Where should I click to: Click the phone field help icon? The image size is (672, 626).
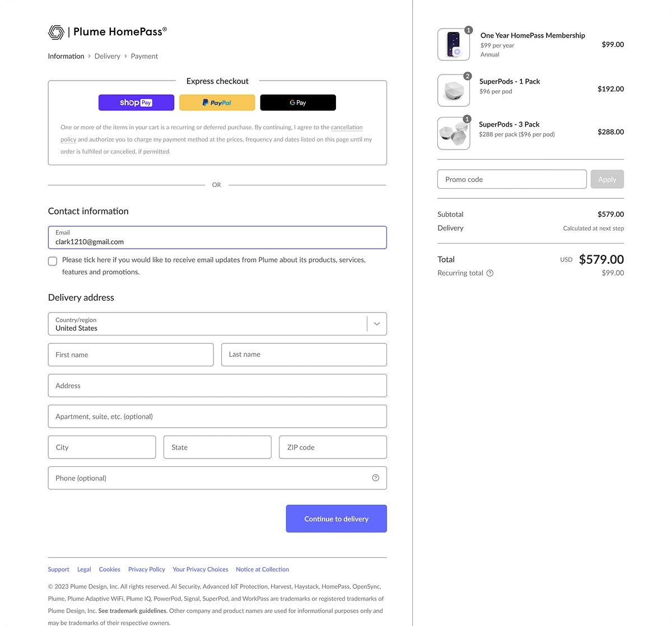[375, 478]
